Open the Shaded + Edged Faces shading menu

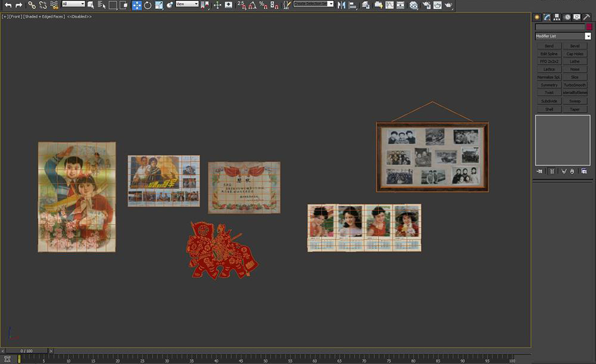point(45,17)
